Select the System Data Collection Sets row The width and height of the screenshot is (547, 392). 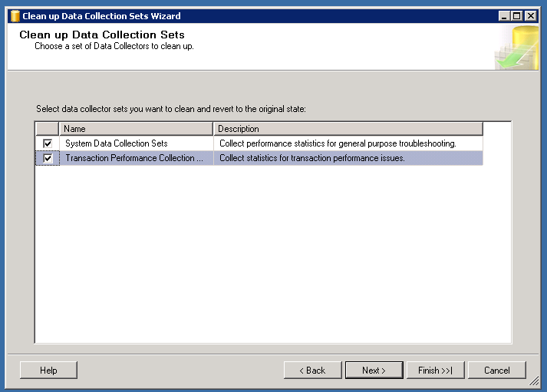click(116, 143)
